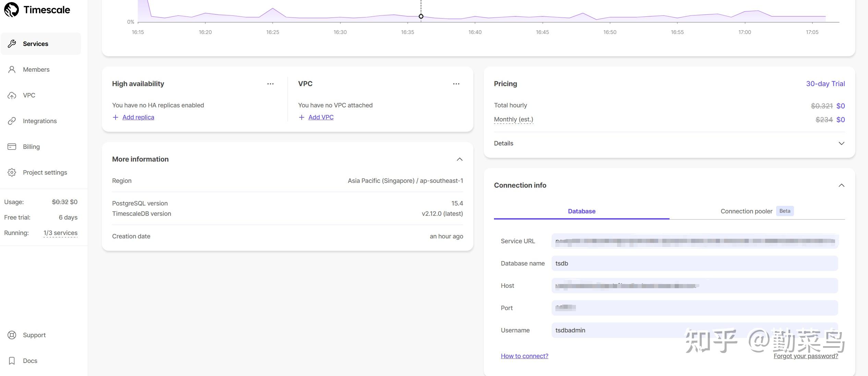Open Project settings gear icon
Screen dimensions: 868x376
(12, 173)
